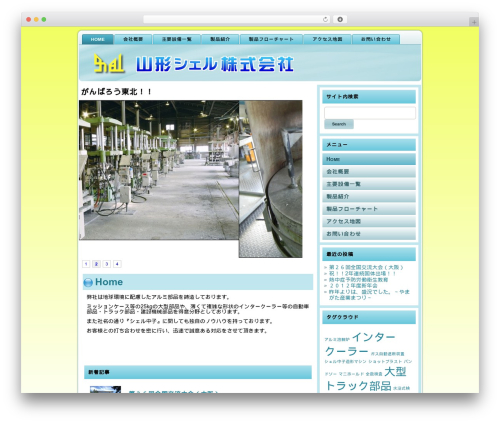Click the 大型 tag in tag cloud

click(395, 372)
